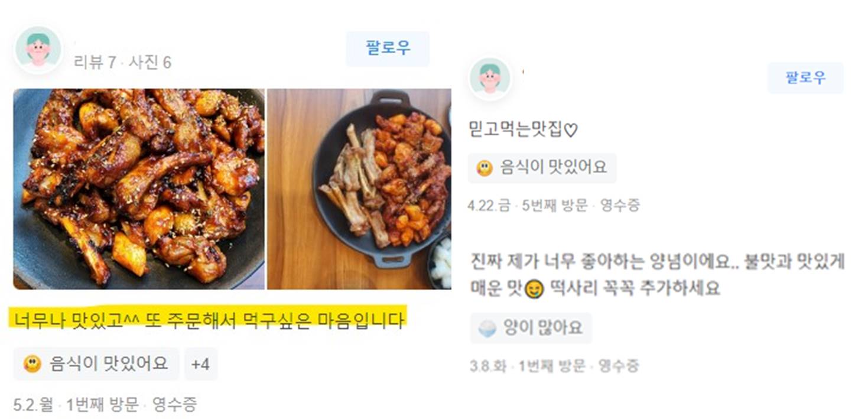Click the rice bowl icon in '양이 많아요' tag
This screenshot has width=868, height=419.
(x=487, y=329)
